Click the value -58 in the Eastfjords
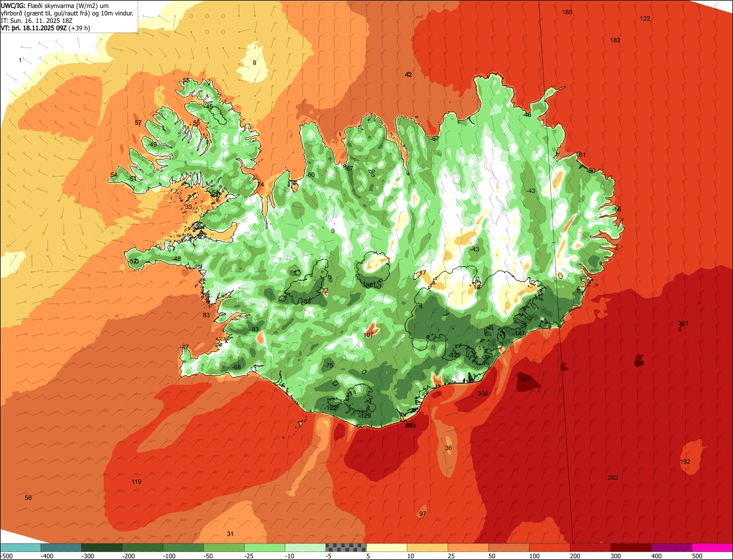 [616, 209]
